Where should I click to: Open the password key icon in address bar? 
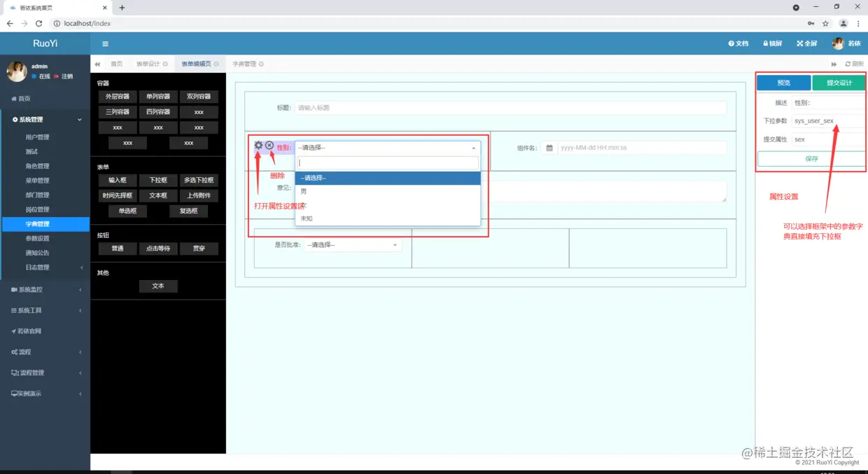coord(811,23)
